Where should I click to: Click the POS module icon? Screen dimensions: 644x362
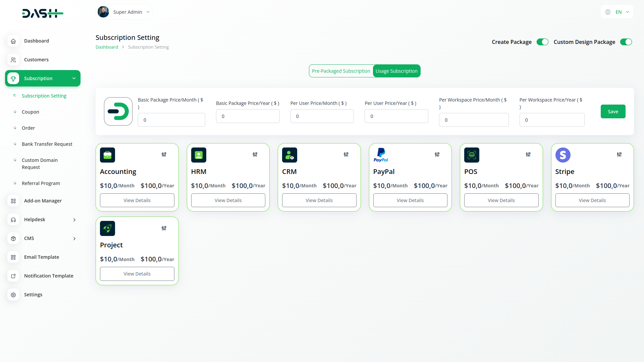[472, 155]
